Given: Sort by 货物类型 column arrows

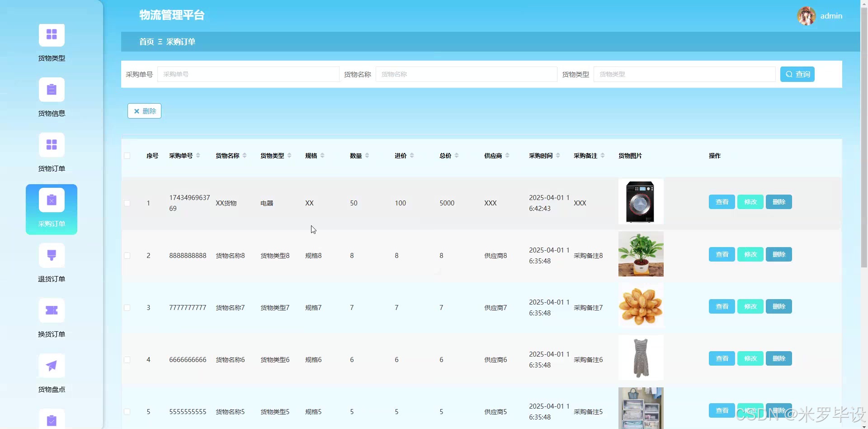Looking at the screenshot, I should (289, 156).
